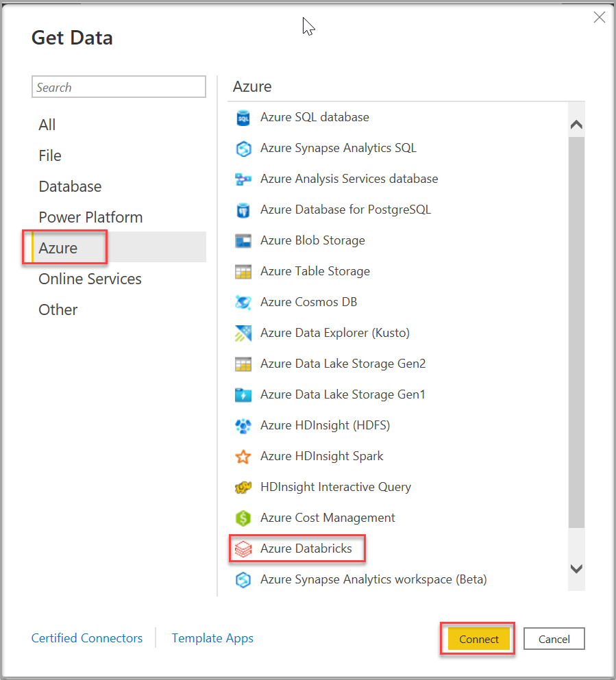This screenshot has height=680, width=616.
Task: Click the Azure Databricks icon
Action: tap(243, 549)
